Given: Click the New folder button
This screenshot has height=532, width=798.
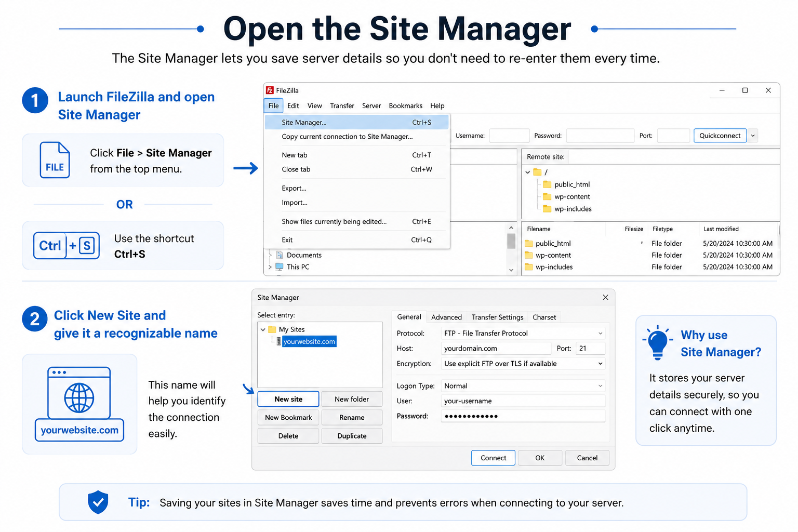Looking at the screenshot, I should (352, 399).
